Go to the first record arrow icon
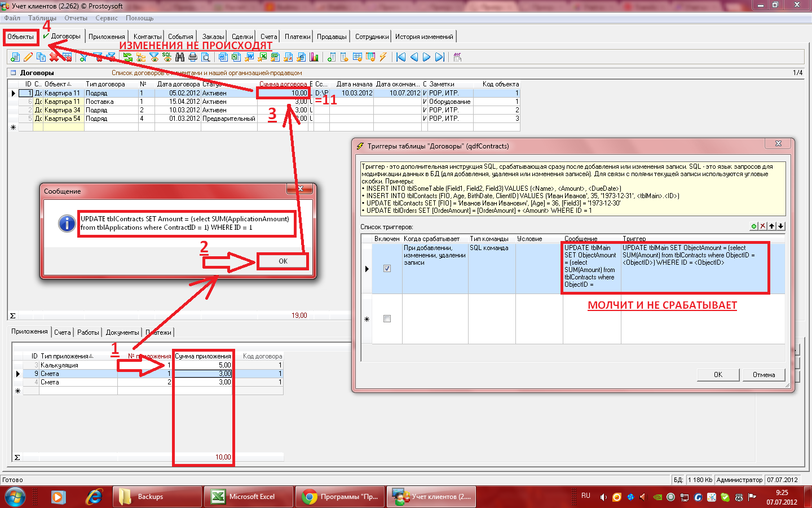This screenshot has height=508, width=812. [401, 57]
